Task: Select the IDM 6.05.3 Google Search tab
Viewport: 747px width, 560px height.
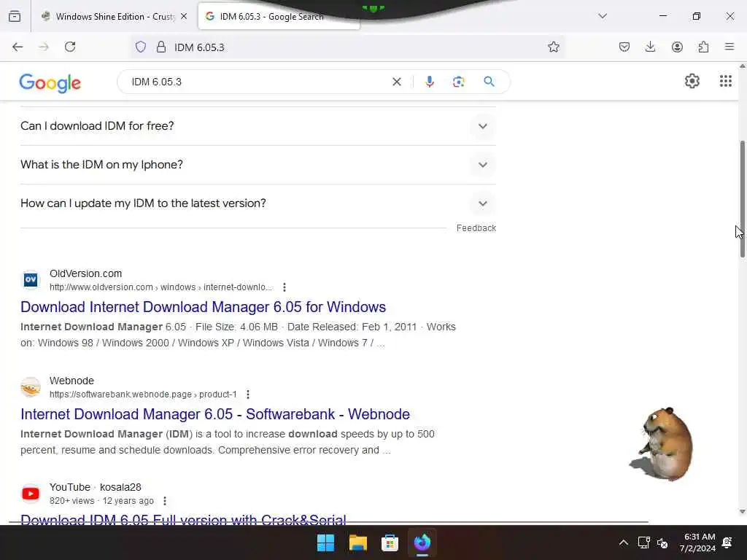Action: [279, 16]
